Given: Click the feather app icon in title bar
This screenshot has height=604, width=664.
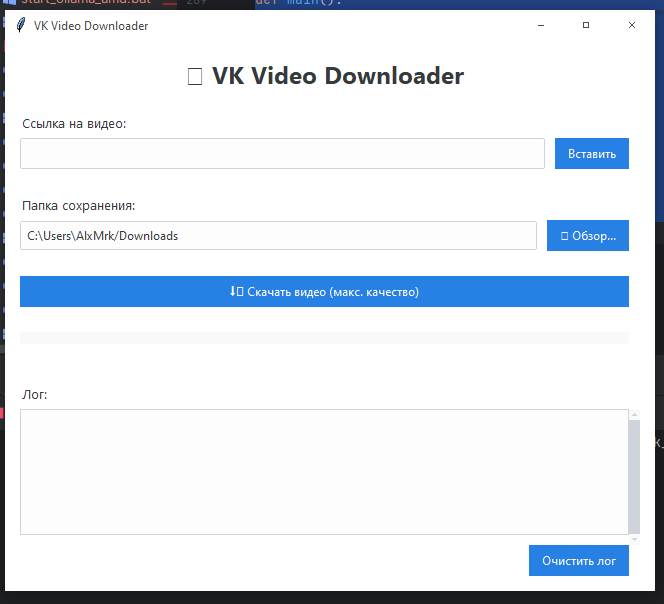Looking at the screenshot, I should [20, 26].
